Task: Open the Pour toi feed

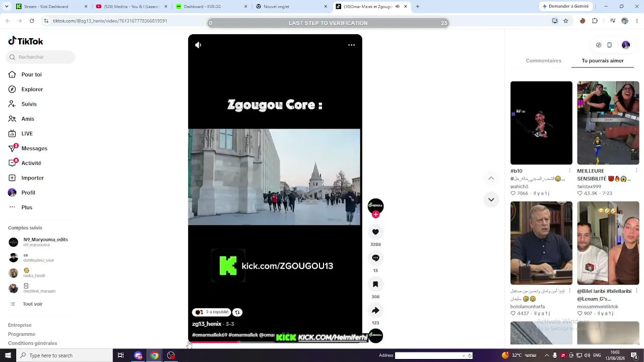Action: 25,74
